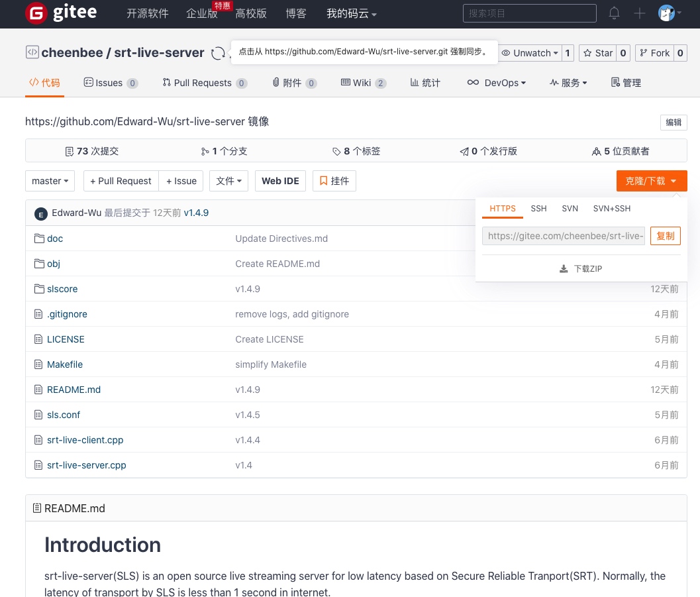View the 73 次提交 commits

pyautogui.click(x=92, y=151)
